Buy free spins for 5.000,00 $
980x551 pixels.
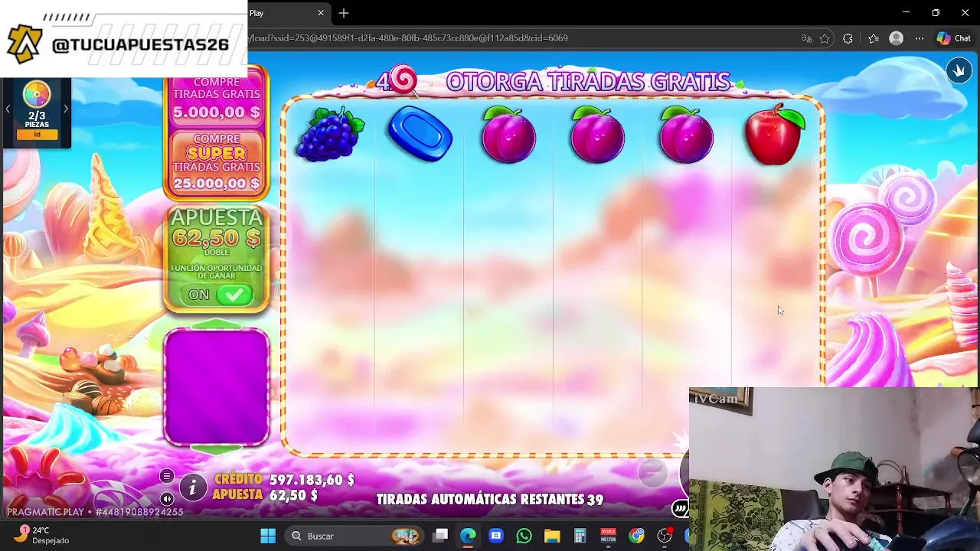(x=217, y=98)
